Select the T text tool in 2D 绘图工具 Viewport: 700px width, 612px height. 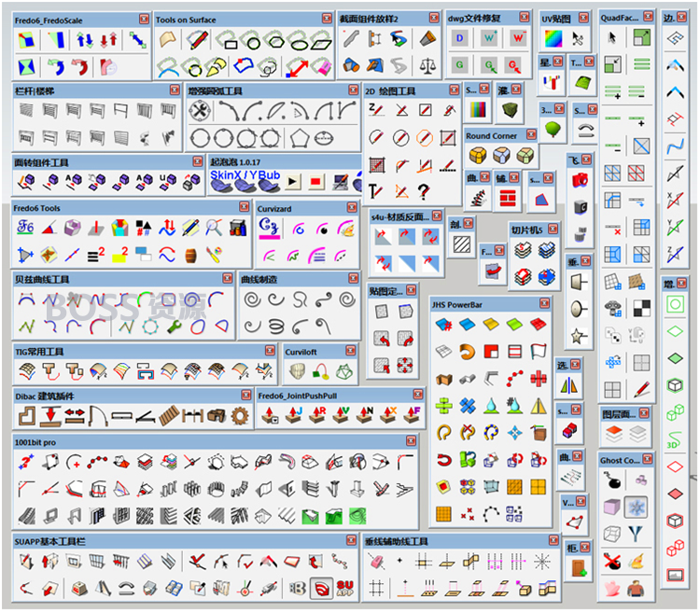[x=375, y=191]
